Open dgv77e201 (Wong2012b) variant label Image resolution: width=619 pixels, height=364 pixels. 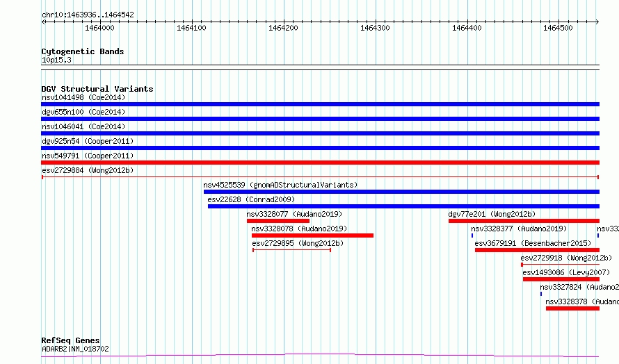[x=492, y=214]
